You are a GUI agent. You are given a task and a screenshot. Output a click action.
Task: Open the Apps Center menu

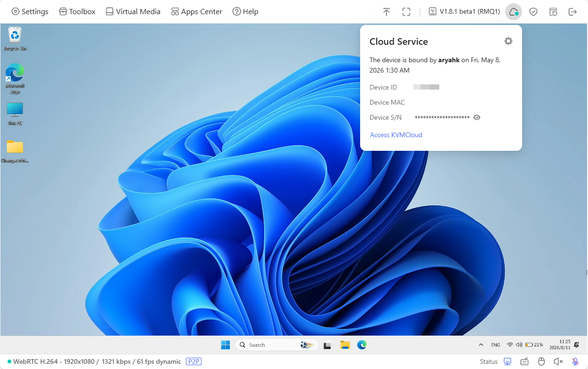click(x=197, y=12)
